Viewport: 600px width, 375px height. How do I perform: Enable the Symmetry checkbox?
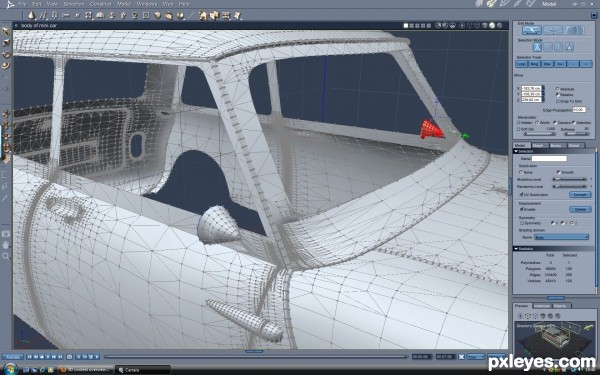click(x=521, y=223)
